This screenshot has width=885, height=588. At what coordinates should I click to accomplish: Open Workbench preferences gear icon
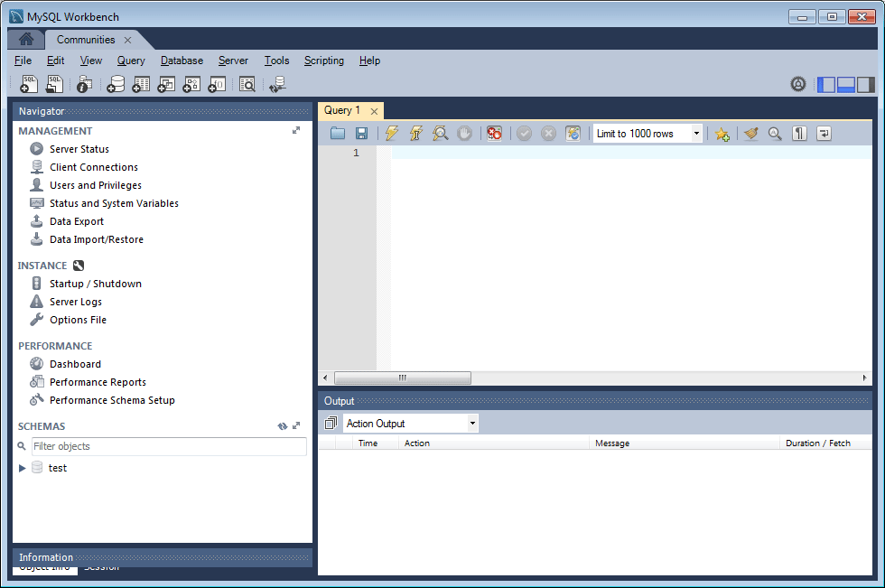coord(798,84)
